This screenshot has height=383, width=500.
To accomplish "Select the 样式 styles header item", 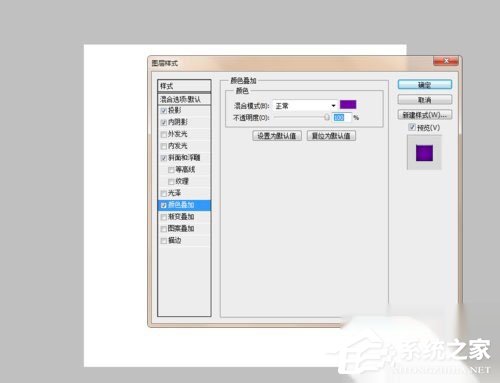I will pyautogui.click(x=184, y=86).
